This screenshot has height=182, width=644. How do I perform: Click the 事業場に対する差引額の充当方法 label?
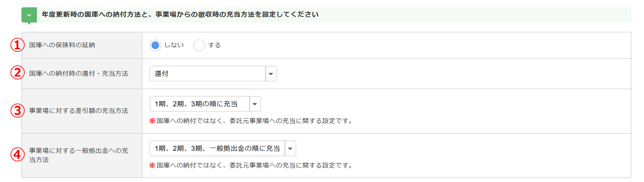(79, 111)
